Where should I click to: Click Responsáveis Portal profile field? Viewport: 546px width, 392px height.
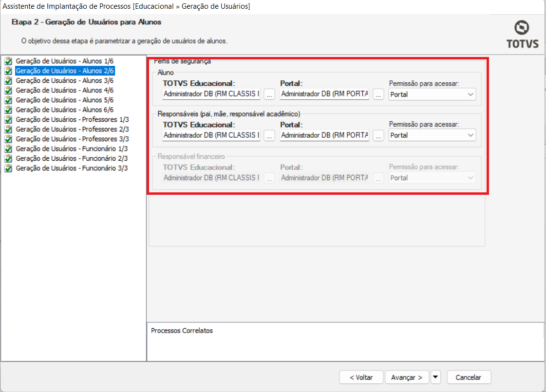(x=324, y=135)
